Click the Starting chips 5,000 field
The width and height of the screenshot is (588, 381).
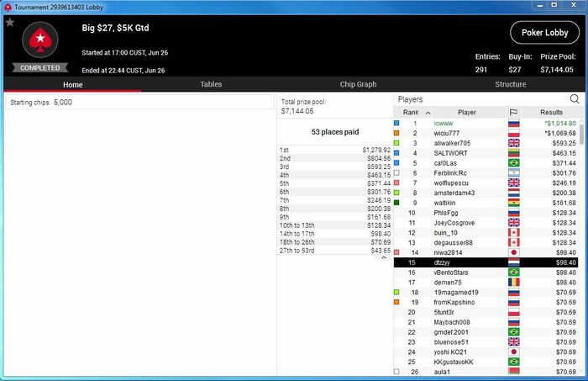[140, 102]
